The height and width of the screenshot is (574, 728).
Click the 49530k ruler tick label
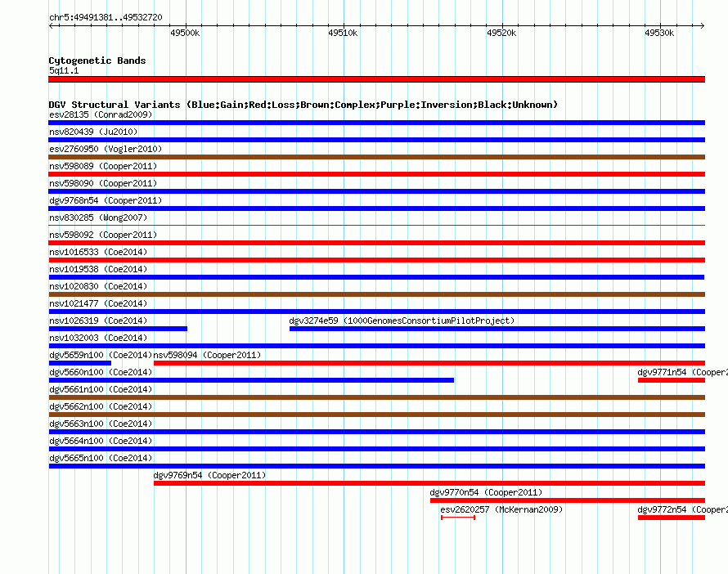tap(659, 33)
